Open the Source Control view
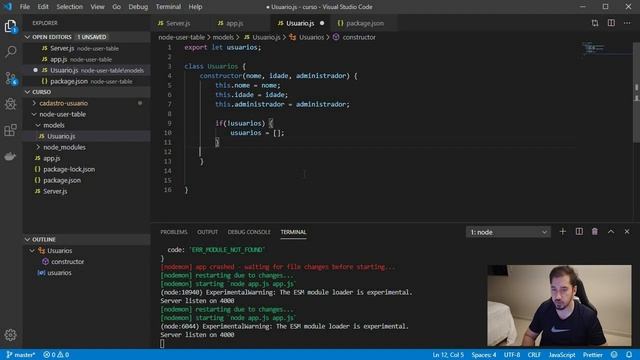 (11, 78)
